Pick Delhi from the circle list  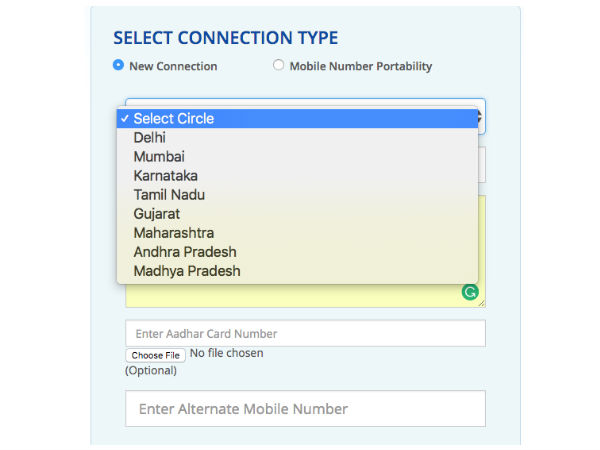click(150, 137)
